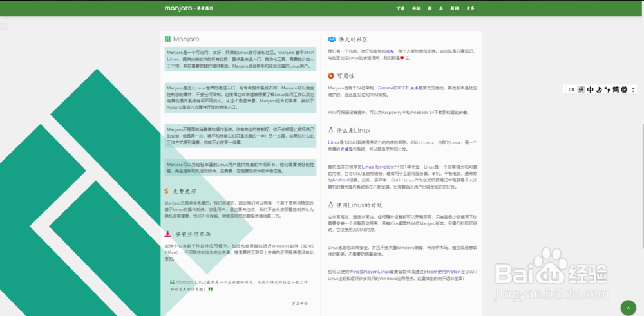
Task: Click the quote starting with Manjaro Linux最初
Action: pos(239,286)
